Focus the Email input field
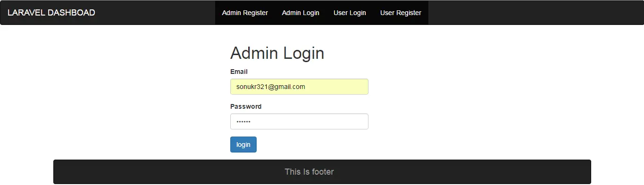 [x=299, y=87]
